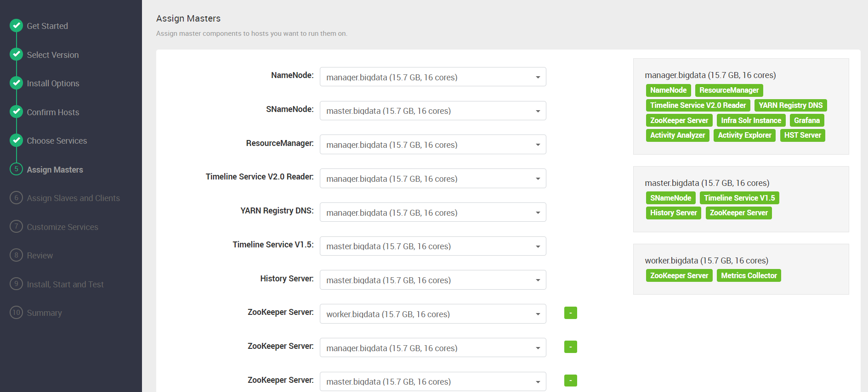Select the Customize Services step
This screenshot has height=392, width=868.
(62, 227)
